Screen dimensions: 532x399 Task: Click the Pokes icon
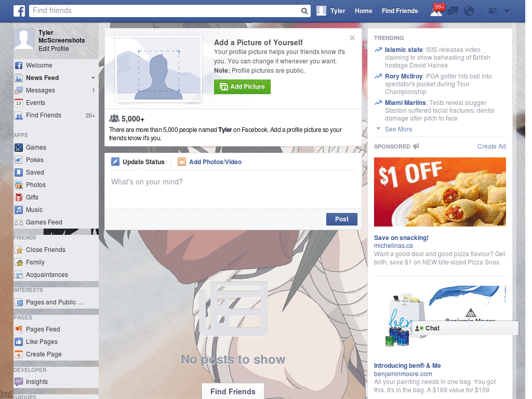point(19,160)
